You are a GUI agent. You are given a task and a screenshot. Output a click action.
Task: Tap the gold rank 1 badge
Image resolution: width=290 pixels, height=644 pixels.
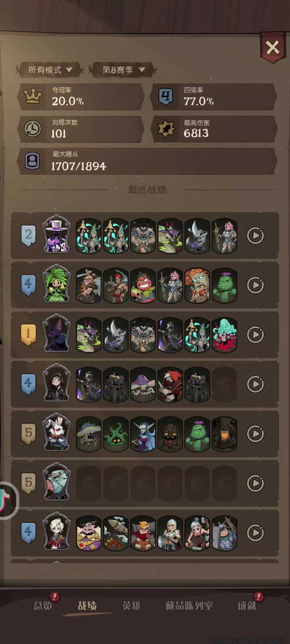pyautogui.click(x=28, y=334)
